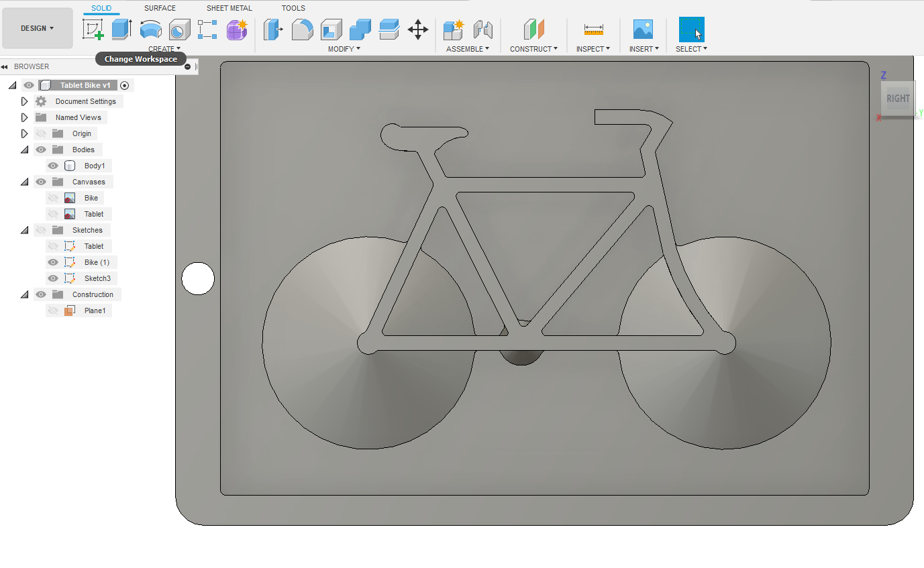Collapse the Construction folder
Screen dimensions: 924x568
(x=25, y=294)
